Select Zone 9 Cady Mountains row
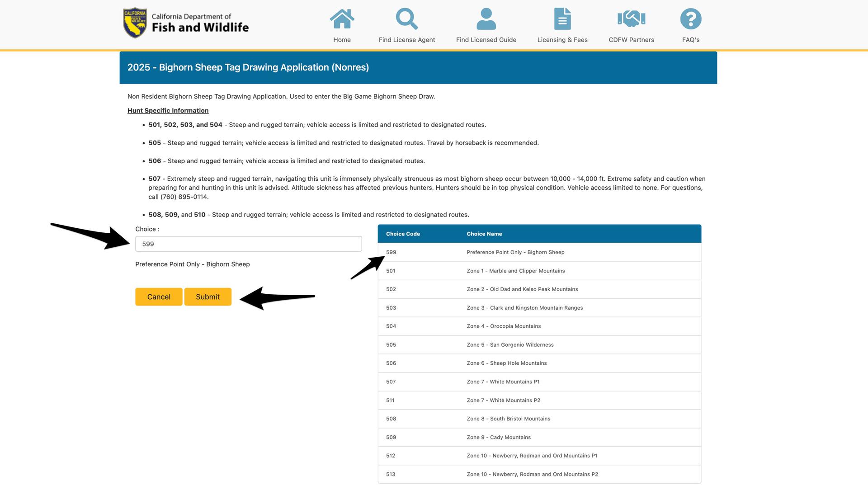 499,437
